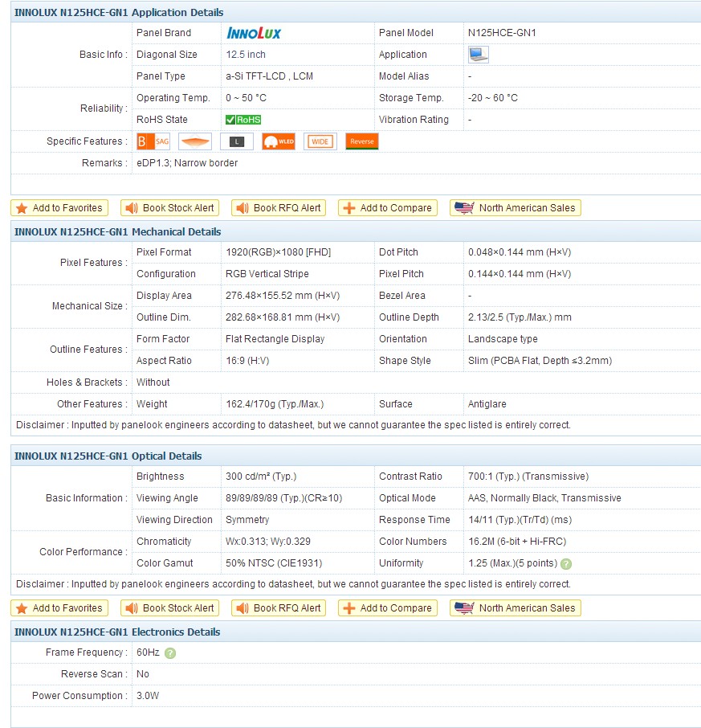The width and height of the screenshot is (701, 728).
Task: Click the orange Reverse feature icon
Action: tap(362, 141)
